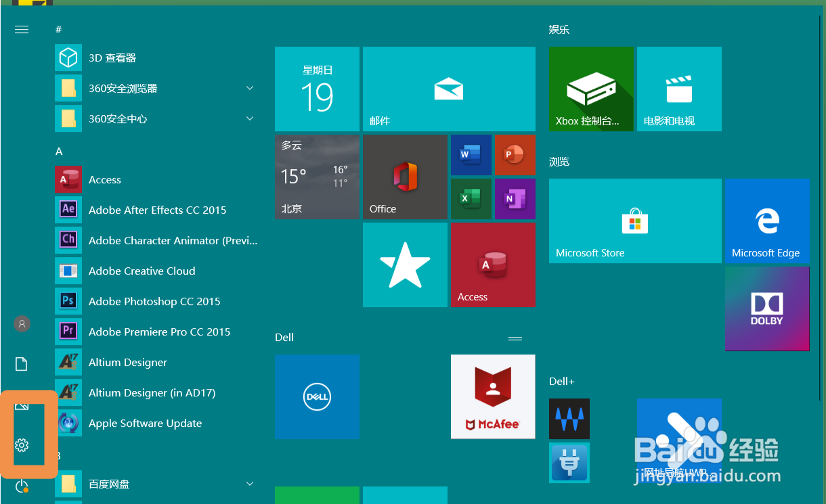Open the 电影和电视 tile
826x504 pixels.
point(679,89)
